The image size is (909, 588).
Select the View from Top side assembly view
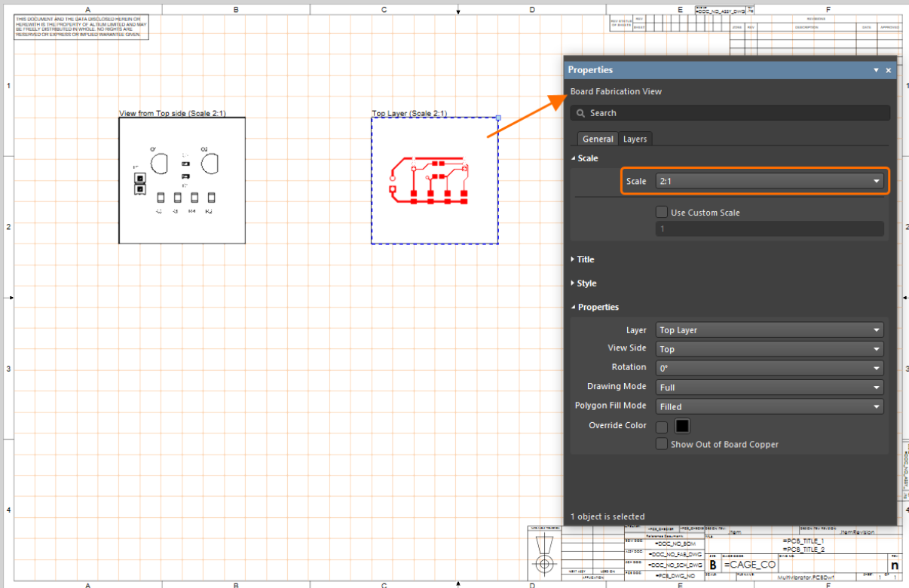pyautogui.click(x=182, y=181)
